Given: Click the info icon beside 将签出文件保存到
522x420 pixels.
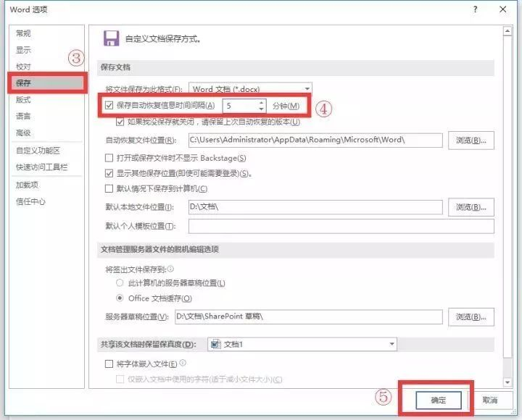Looking at the screenshot, I should tap(170, 269).
